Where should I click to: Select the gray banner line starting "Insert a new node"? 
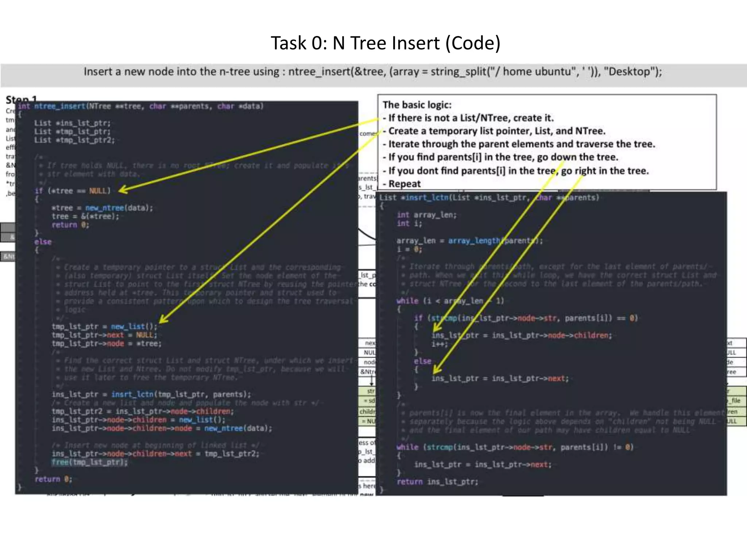[373, 71]
